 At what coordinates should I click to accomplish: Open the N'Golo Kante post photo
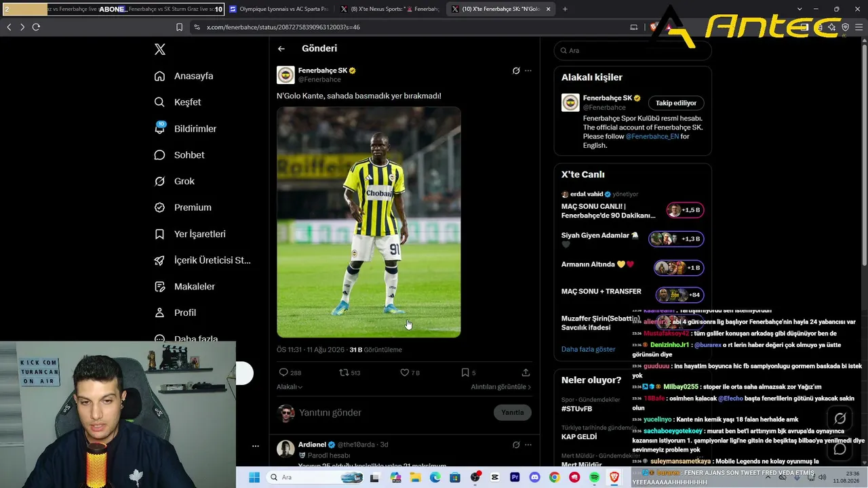(x=368, y=222)
